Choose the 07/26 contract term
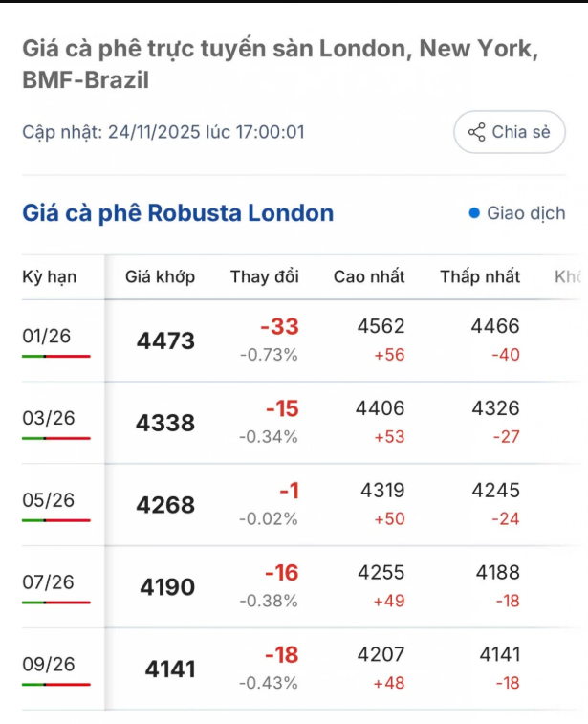 48,582
